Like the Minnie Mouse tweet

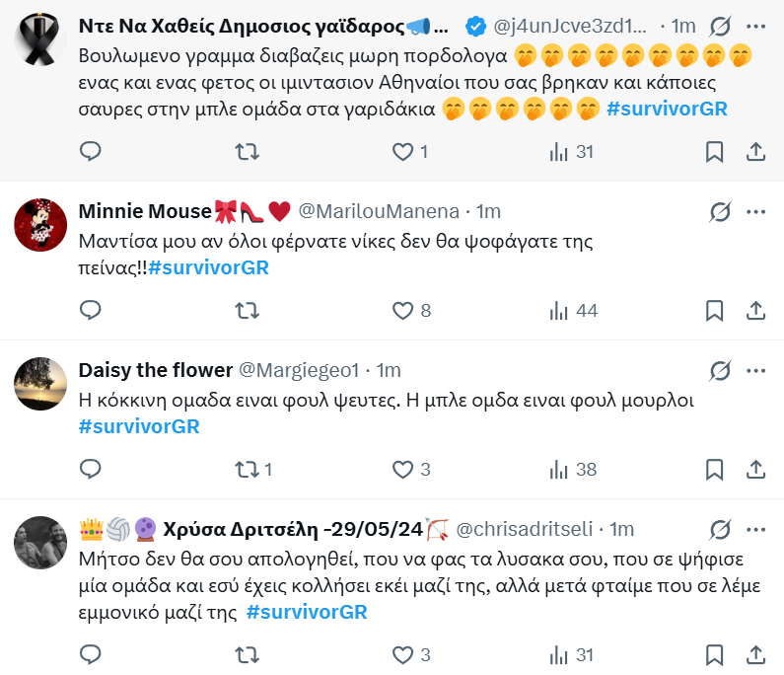coord(402,310)
